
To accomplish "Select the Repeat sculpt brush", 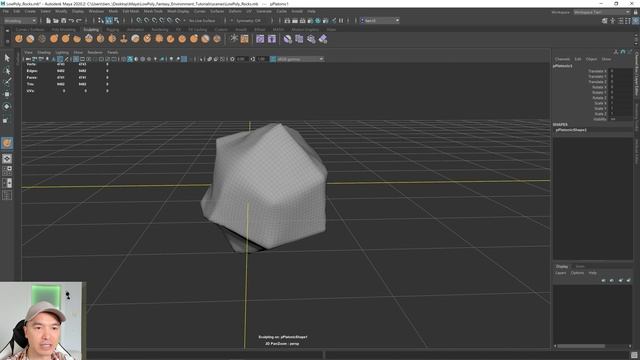I will click(x=112, y=39).
